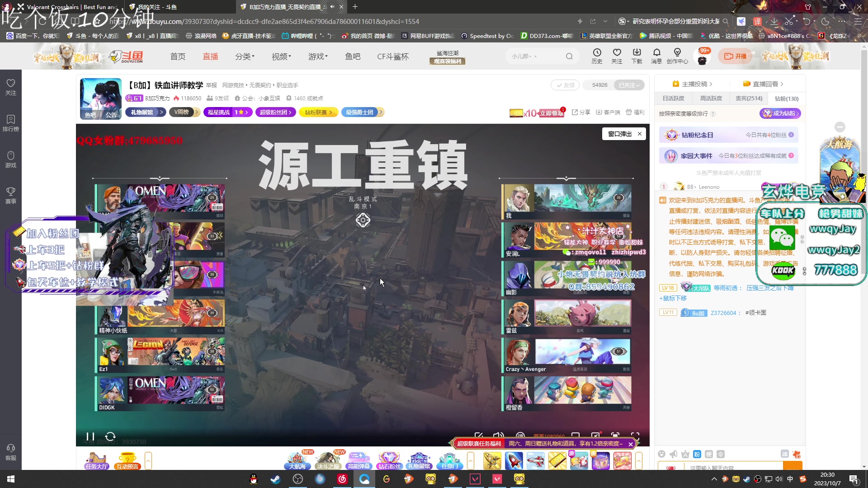The height and width of the screenshot is (488, 868).
Task: Open CF斗鲨杯 navigation item
Action: (x=393, y=56)
